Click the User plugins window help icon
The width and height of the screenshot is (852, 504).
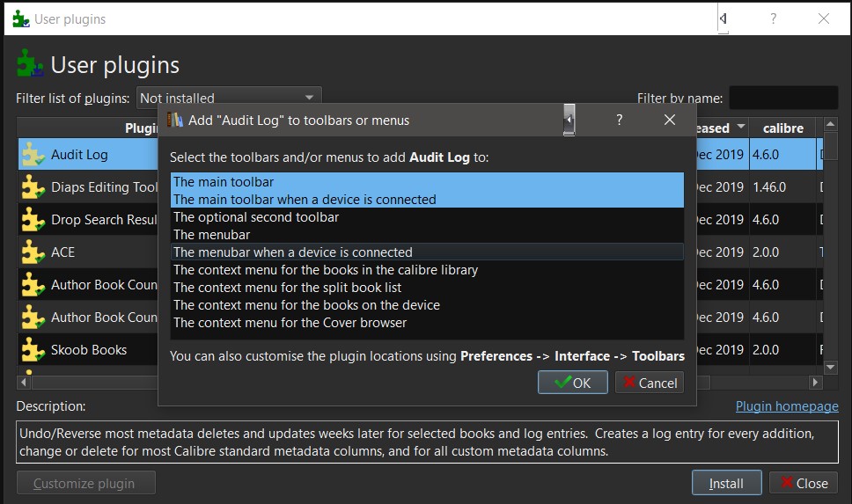coord(774,18)
